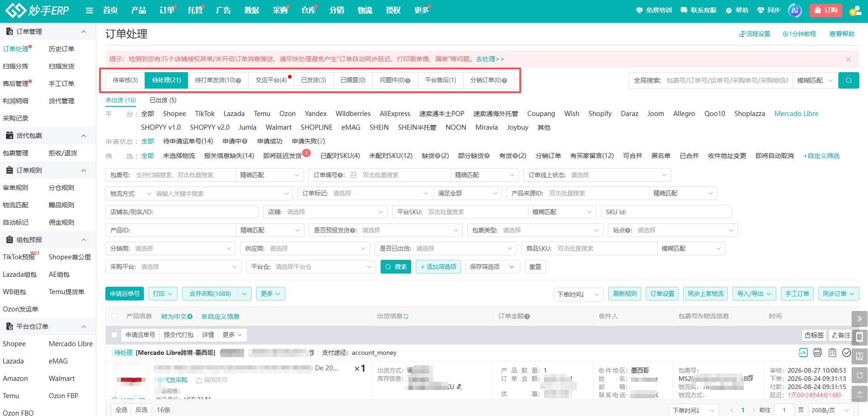
Task: Open 历史订单 in the sidebar
Action: pyautogui.click(x=62, y=49)
